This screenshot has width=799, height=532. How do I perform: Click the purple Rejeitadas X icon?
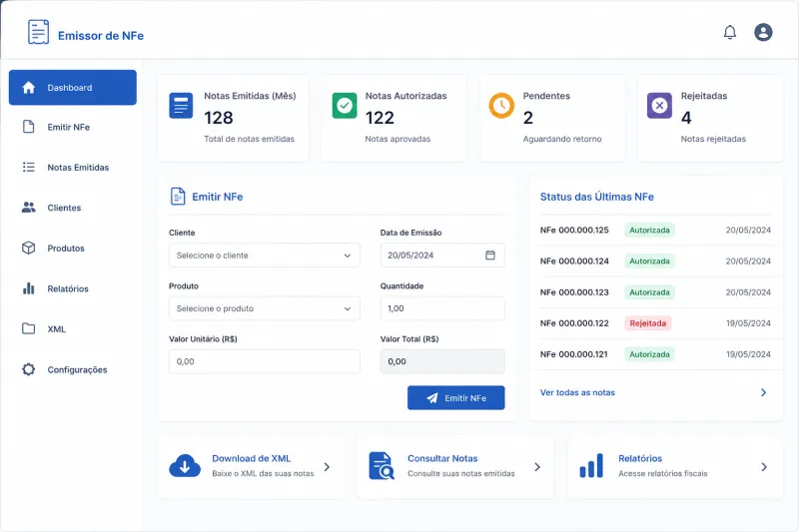coord(659,106)
